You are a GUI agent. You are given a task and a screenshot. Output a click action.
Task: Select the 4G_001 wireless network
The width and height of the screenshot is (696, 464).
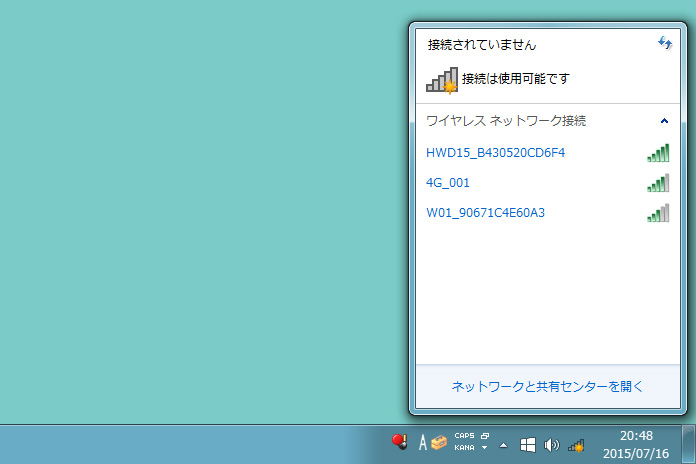(x=548, y=183)
